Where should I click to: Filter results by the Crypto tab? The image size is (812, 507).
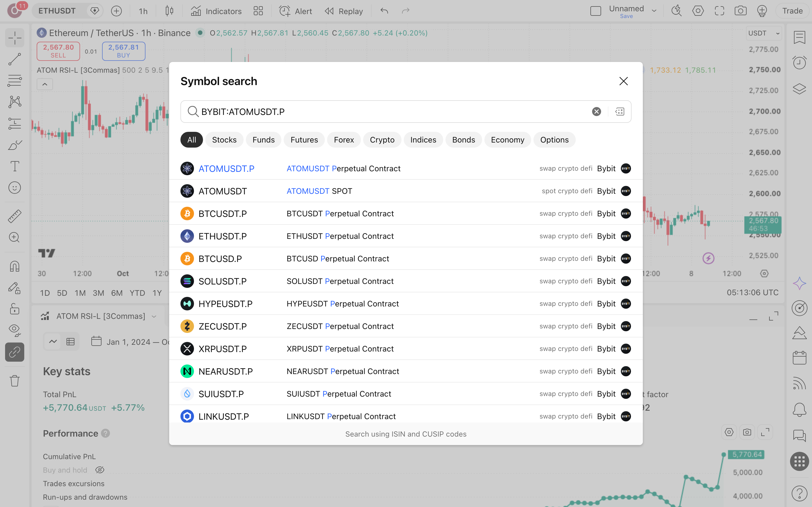pos(382,140)
